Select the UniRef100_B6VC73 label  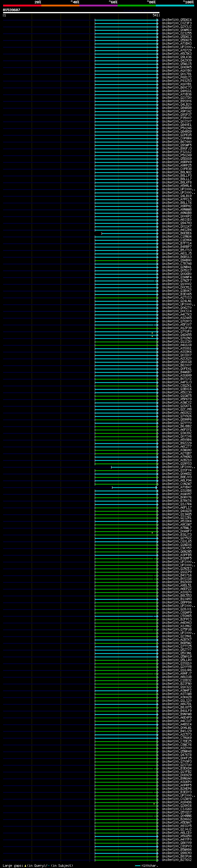coord(176,88)
